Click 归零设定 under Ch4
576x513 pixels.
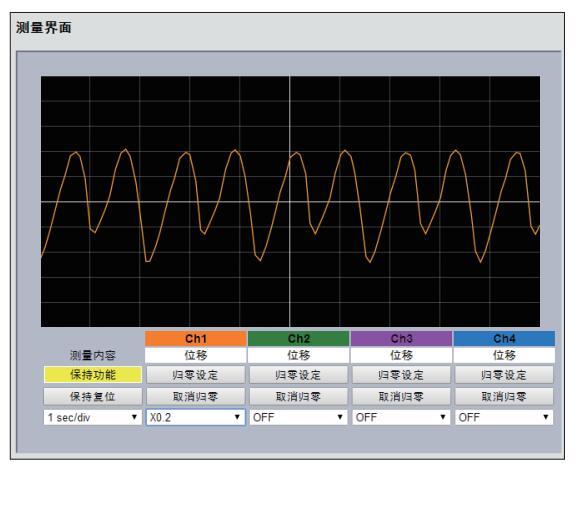click(x=504, y=375)
